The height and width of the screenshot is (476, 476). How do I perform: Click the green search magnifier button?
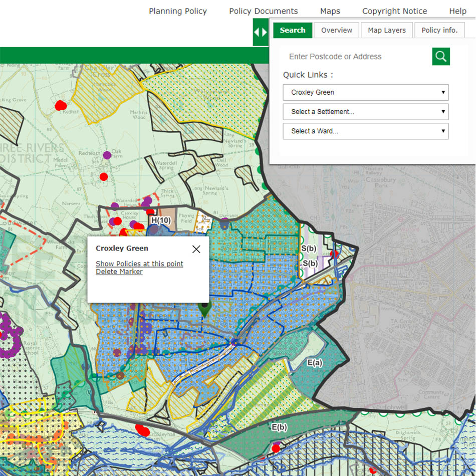440,57
